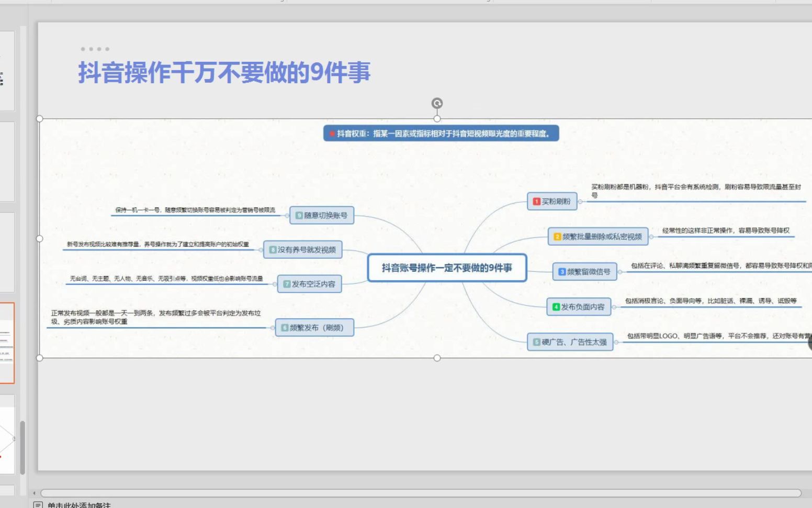812x508 pixels.
Task: Click the blue 抖音权重 definition banner
Action: click(x=441, y=134)
